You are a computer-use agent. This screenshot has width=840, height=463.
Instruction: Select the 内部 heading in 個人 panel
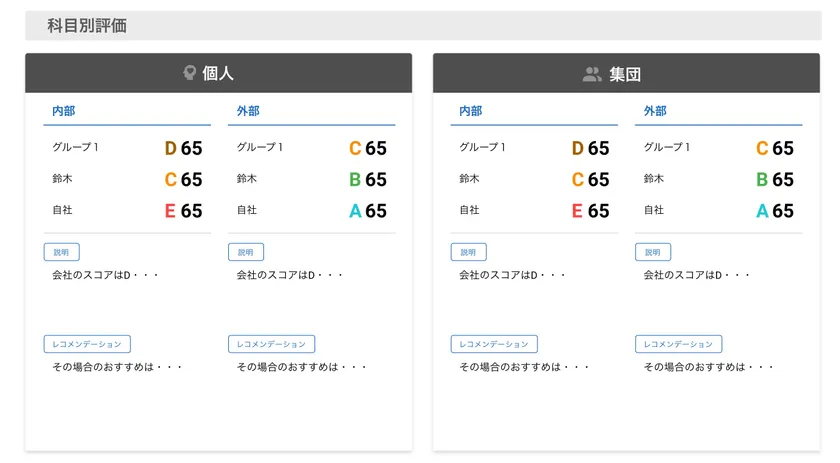coord(63,111)
